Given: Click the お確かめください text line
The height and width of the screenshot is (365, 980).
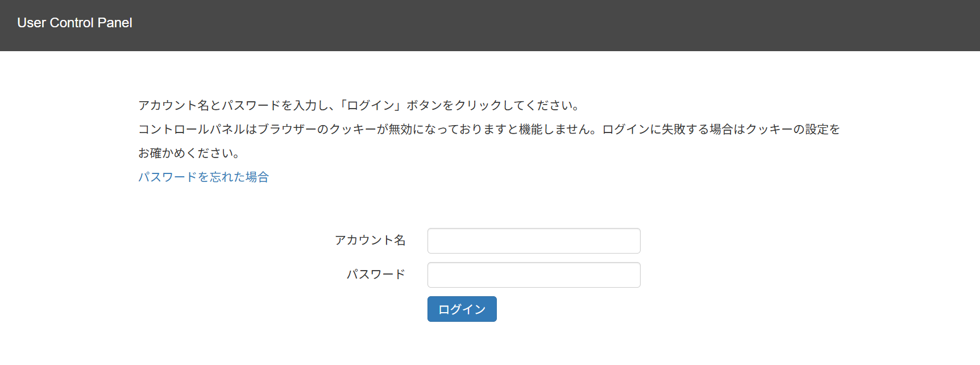Looking at the screenshot, I should point(189,153).
